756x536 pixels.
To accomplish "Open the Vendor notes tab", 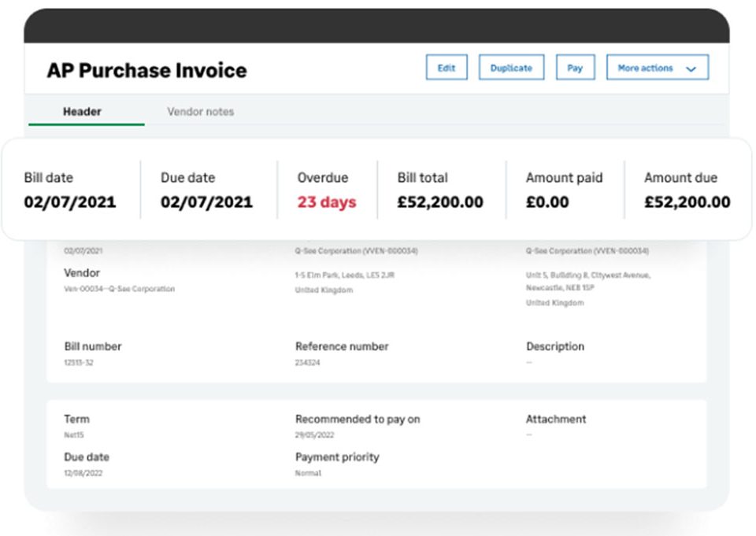I will [201, 112].
